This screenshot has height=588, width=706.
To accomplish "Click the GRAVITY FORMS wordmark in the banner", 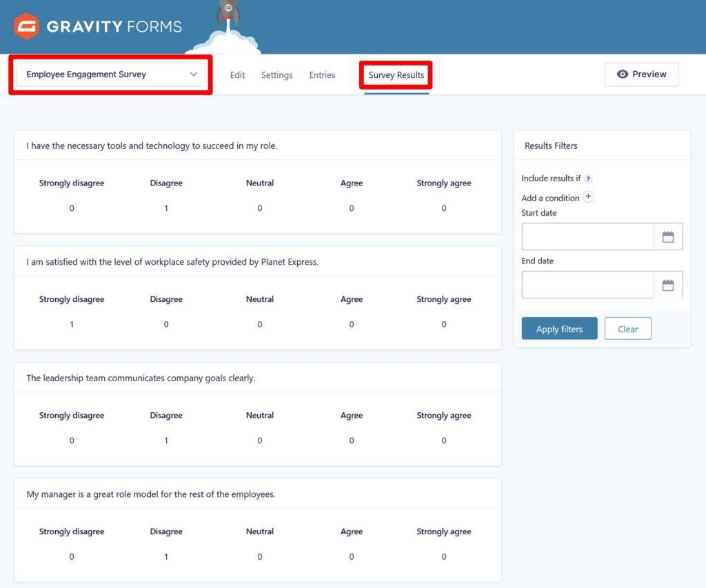I will click(x=112, y=26).
